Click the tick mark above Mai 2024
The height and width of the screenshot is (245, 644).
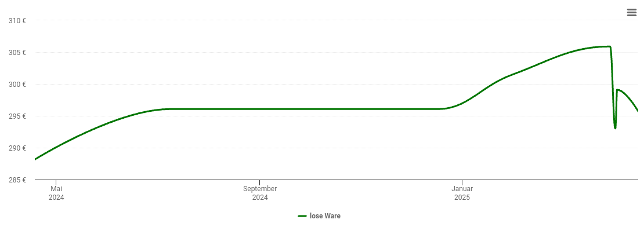click(56, 182)
